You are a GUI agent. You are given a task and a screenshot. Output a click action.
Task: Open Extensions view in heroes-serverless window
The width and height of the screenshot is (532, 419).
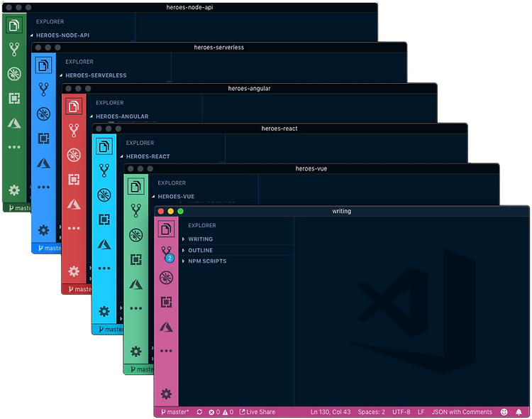pyautogui.click(x=43, y=138)
